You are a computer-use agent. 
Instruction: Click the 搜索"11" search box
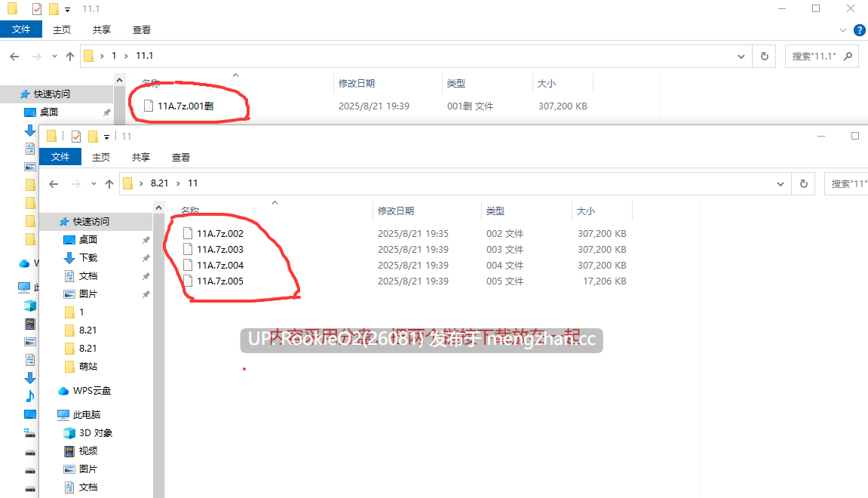(x=846, y=184)
